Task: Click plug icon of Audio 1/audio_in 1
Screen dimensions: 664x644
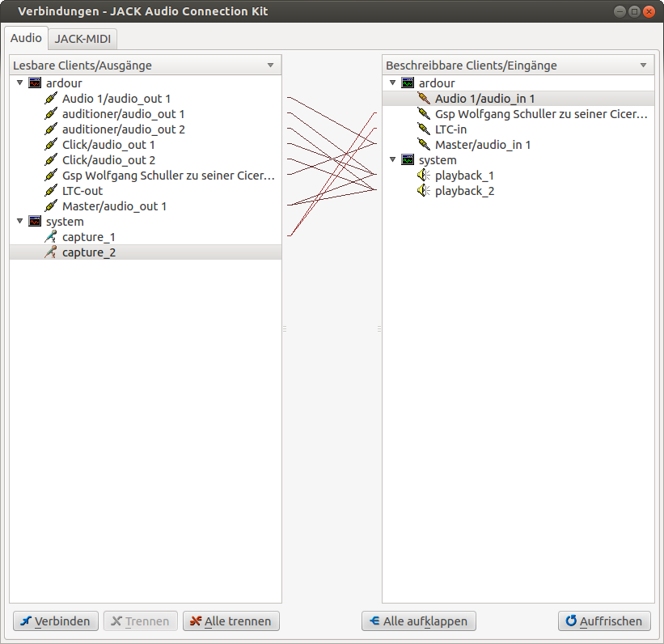Action: pos(424,98)
